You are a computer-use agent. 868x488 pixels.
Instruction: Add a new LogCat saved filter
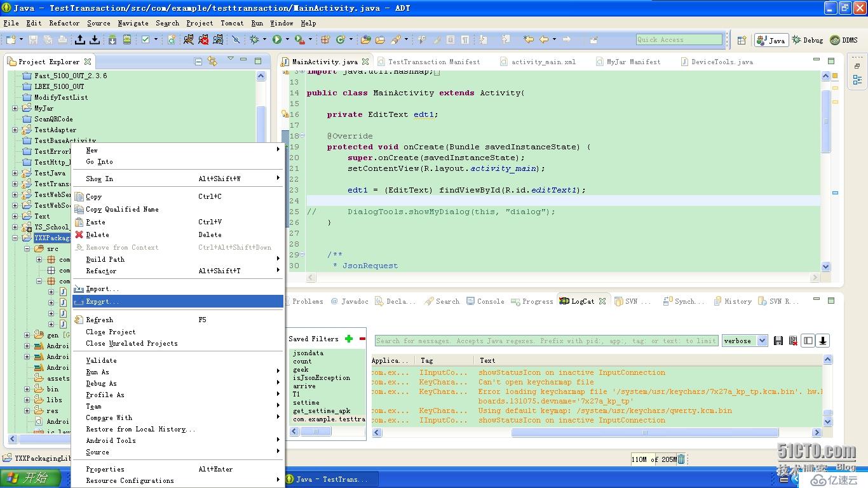point(349,339)
